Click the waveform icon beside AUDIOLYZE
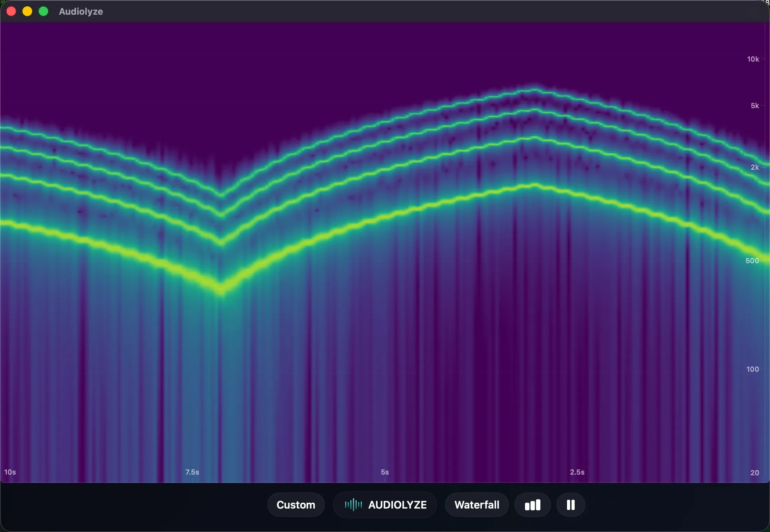 [353, 505]
